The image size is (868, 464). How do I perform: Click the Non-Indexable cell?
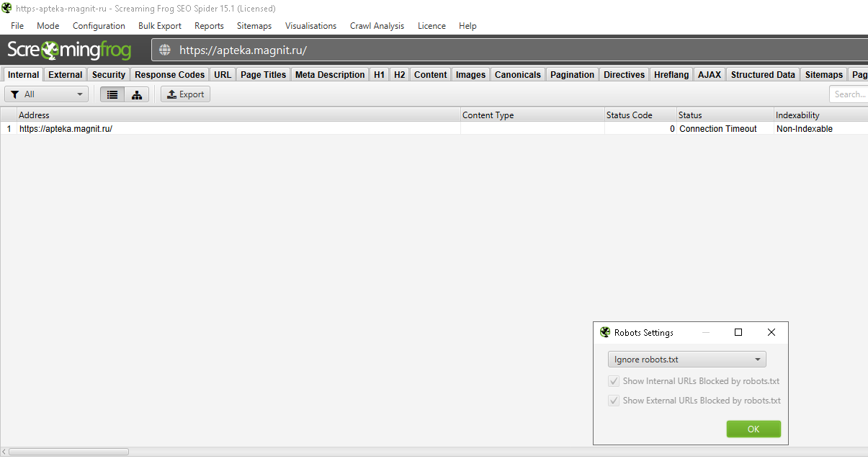click(821, 129)
